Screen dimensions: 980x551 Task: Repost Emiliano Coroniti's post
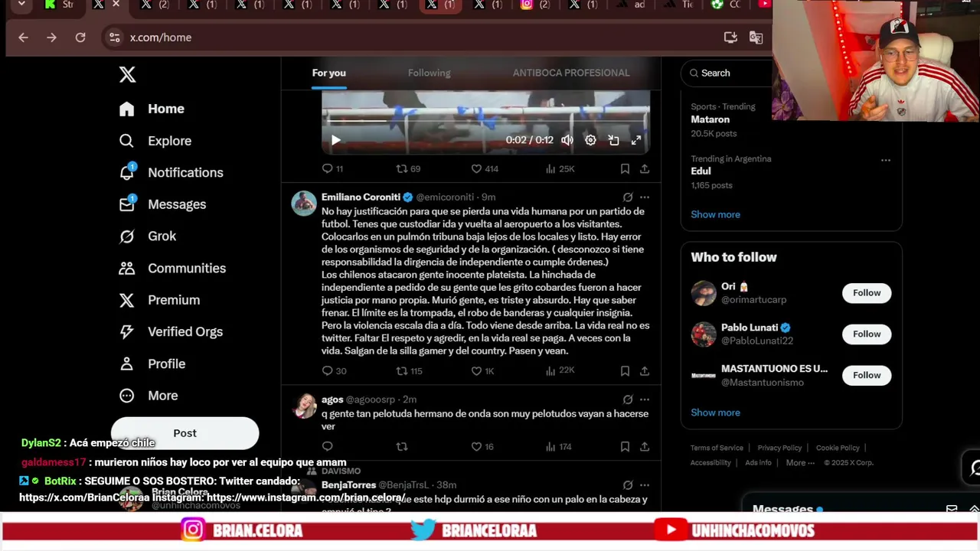pos(409,370)
